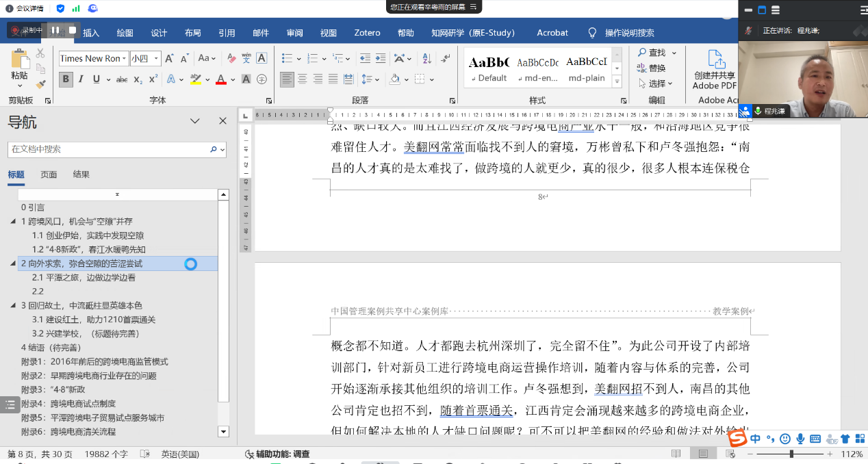Click the 在文档中搜索 search field

(x=110, y=149)
